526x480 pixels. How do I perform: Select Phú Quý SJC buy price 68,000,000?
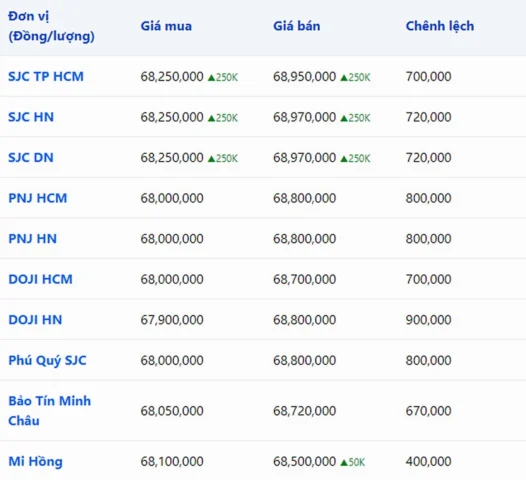172,361
